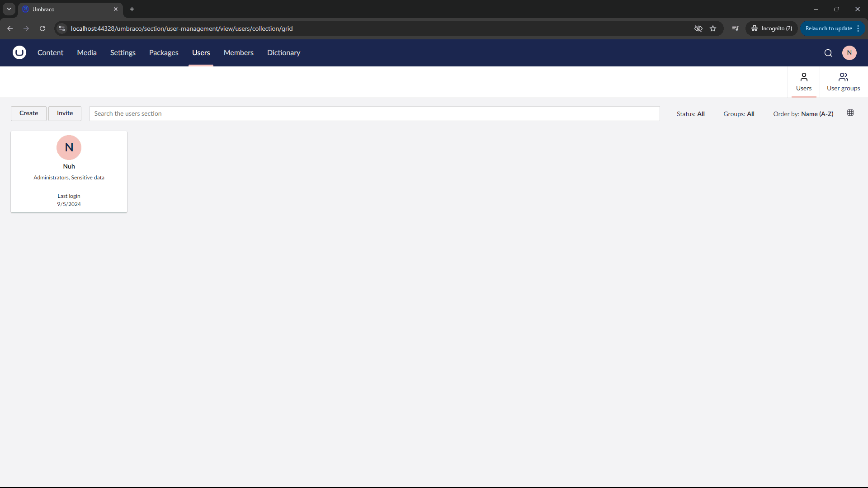Open the Settings section
The width and height of the screenshot is (868, 488).
[123, 53]
